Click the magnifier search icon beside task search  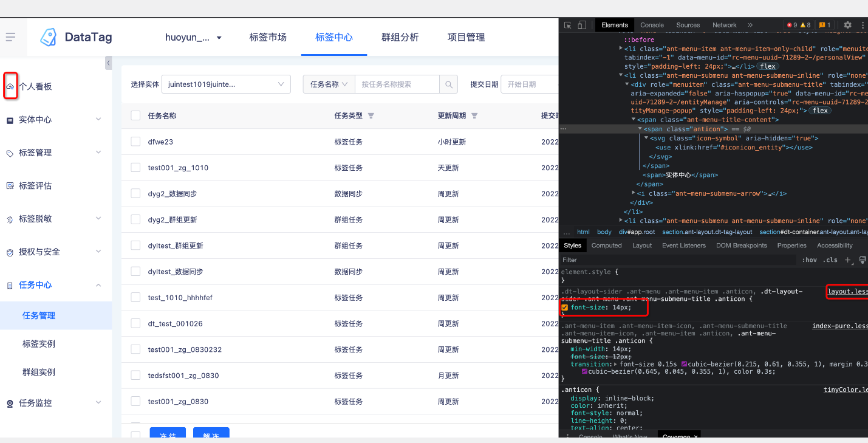pos(449,84)
